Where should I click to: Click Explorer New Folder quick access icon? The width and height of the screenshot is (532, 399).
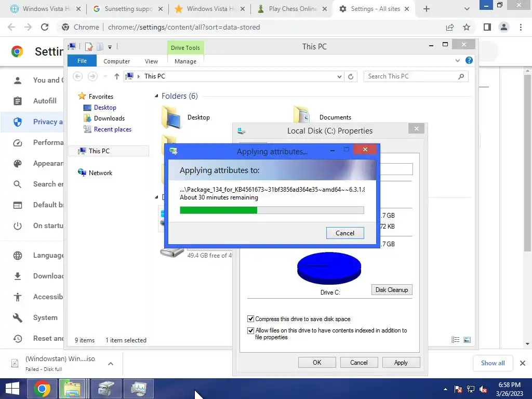(100, 46)
